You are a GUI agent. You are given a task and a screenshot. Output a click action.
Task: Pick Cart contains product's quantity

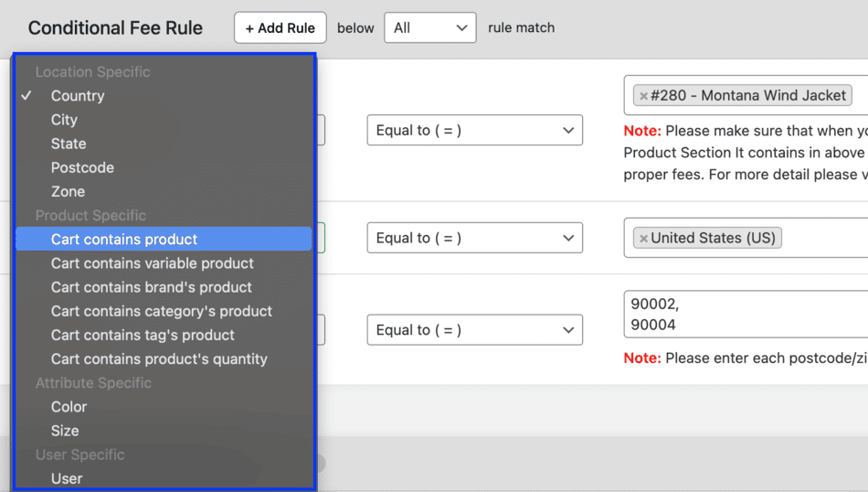pyautogui.click(x=164, y=358)
